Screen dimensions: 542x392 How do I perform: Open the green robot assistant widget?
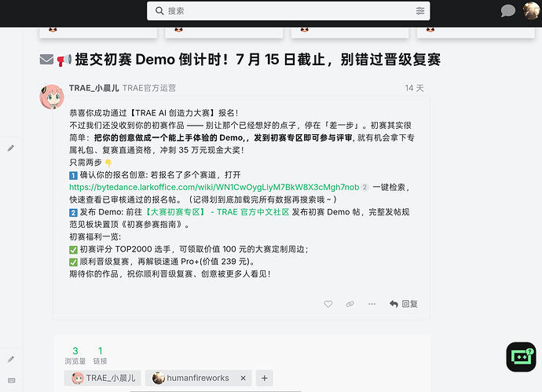click(x=522, y=357)
